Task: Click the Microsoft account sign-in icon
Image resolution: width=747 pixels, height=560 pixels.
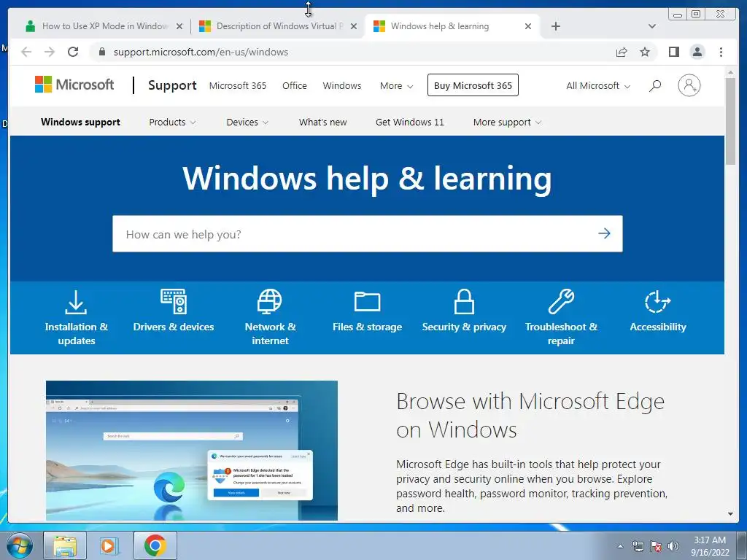Action: (x=689, y=85)
